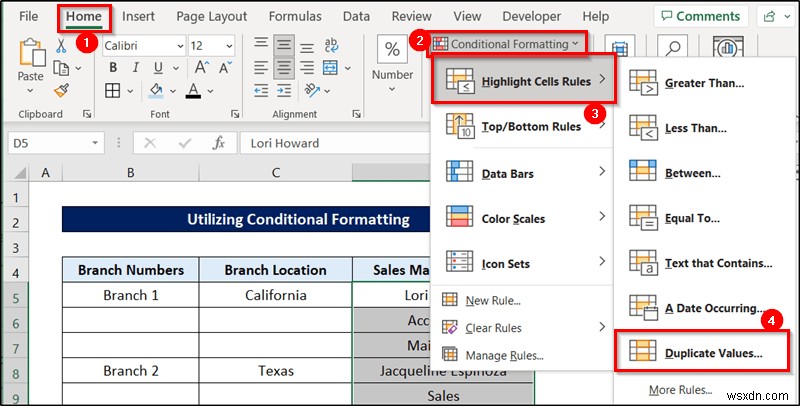Click the Align Left icon

click(x=261, y=67)
